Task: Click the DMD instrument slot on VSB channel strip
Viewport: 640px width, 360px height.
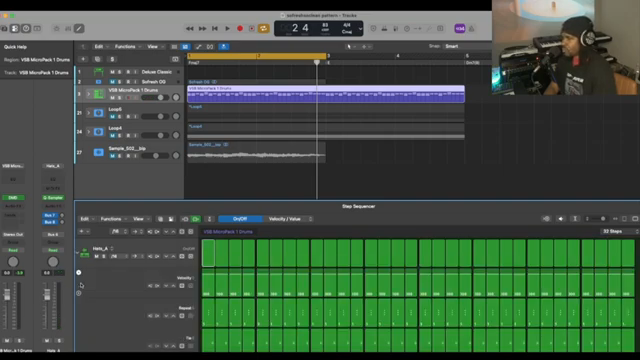Action: (x=13, y=198)
